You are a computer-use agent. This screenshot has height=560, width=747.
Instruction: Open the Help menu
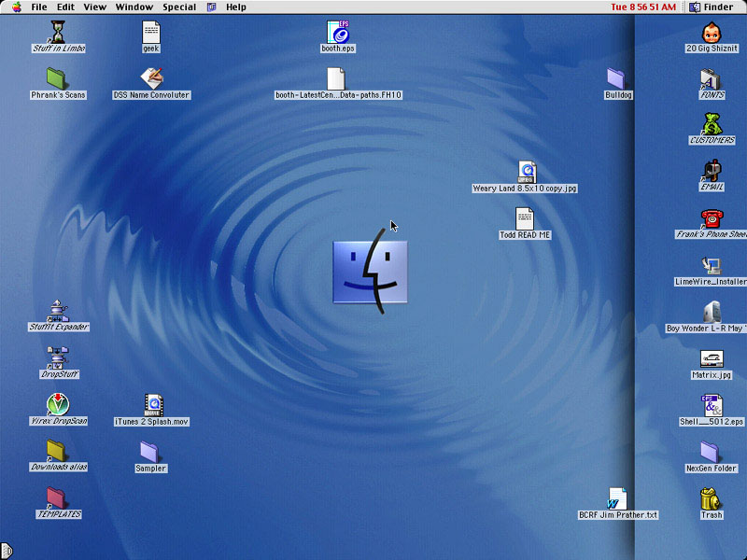click(236, 7)
